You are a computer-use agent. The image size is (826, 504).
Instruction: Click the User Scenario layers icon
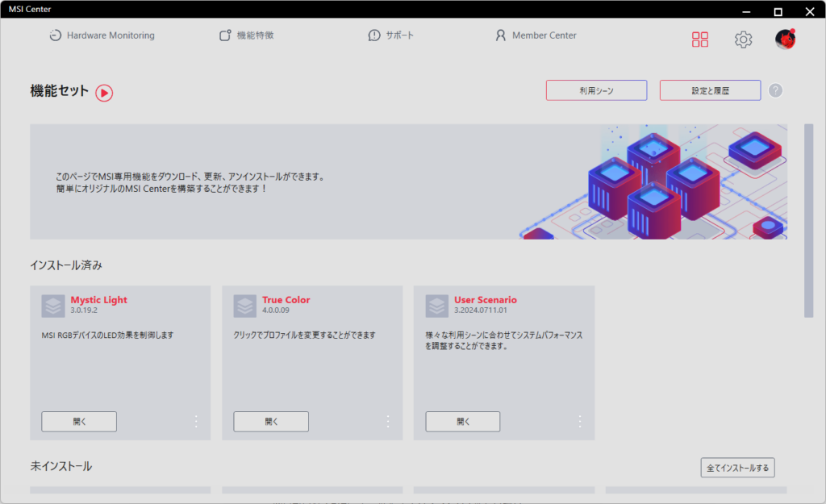[437, 306]
